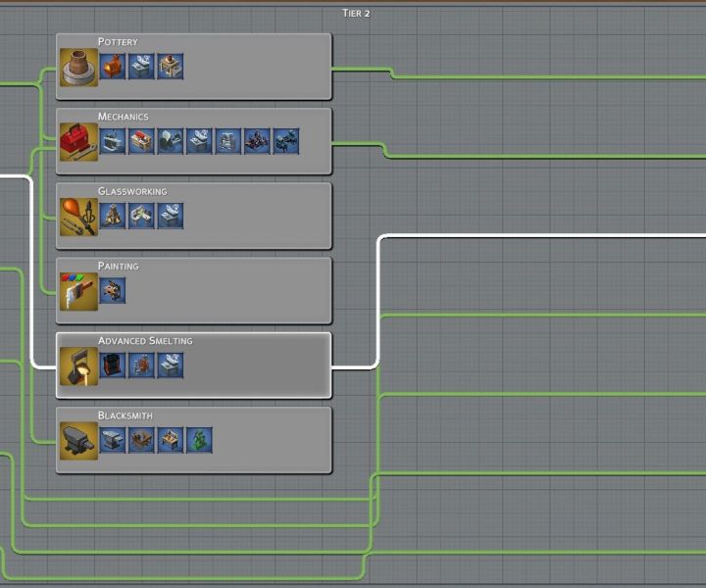Click the second unlock icon in Pottery
Screen dimensions: 706x588
[x=141, y=67]
